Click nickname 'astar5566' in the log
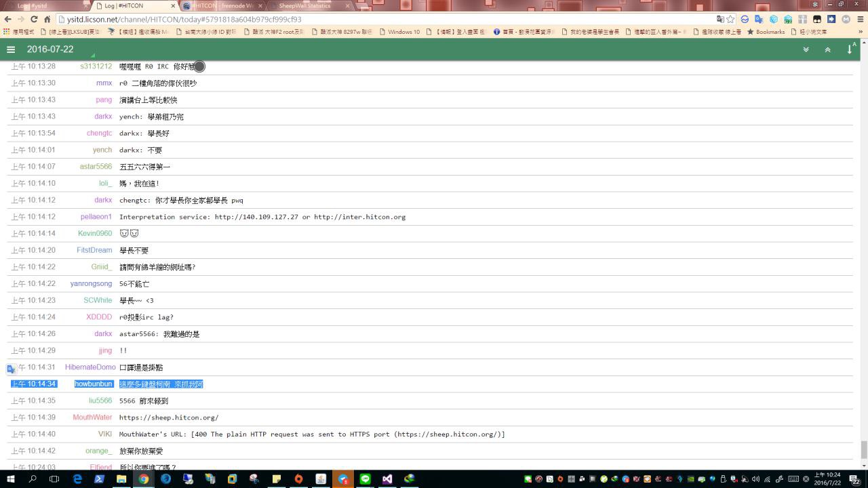This screenshot has width=868, height=488. coord(96,167)
